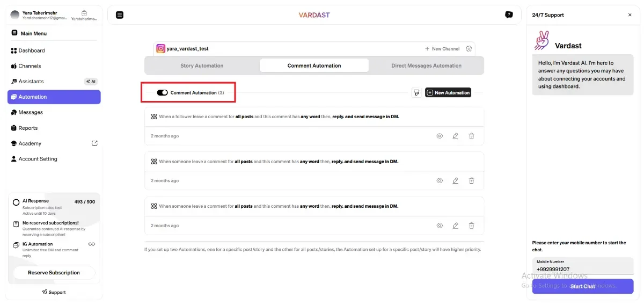Edit the third automation card with pencil icon

[x=455, y=226]
